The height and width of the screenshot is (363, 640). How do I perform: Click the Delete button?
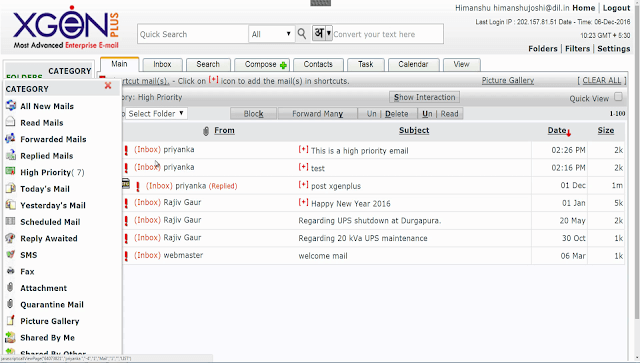[397, 114]
